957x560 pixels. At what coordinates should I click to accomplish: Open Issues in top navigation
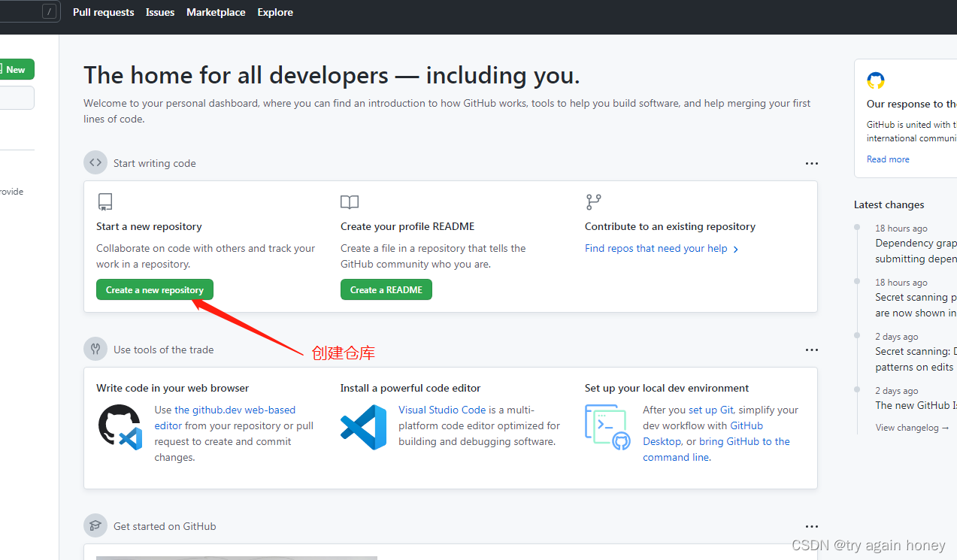160,12
